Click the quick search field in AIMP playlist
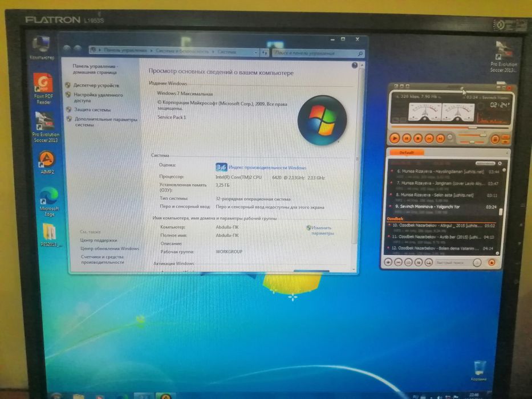The height and width of the screenshot is (399, 532). pyautogui.click(x=453, y=263)
